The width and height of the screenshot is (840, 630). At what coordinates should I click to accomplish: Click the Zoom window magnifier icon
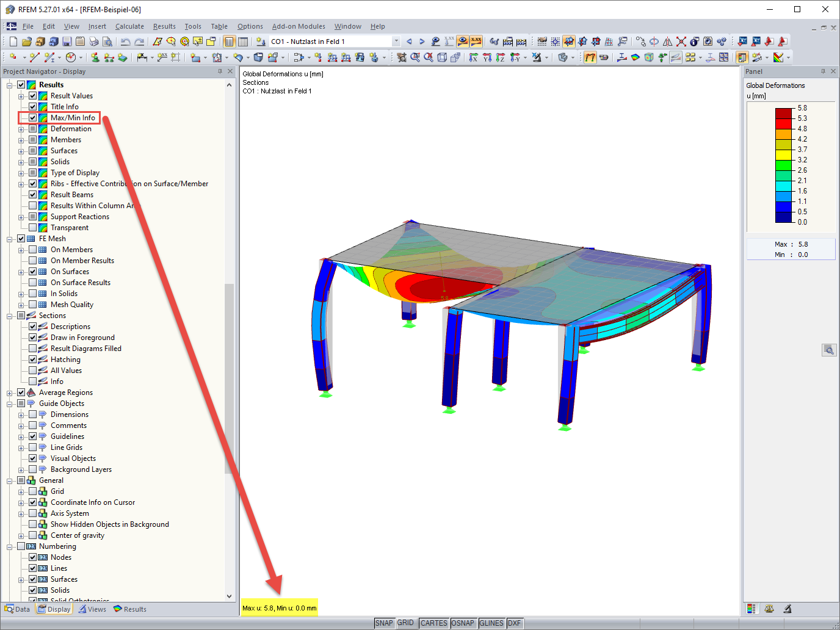[415, 57]
